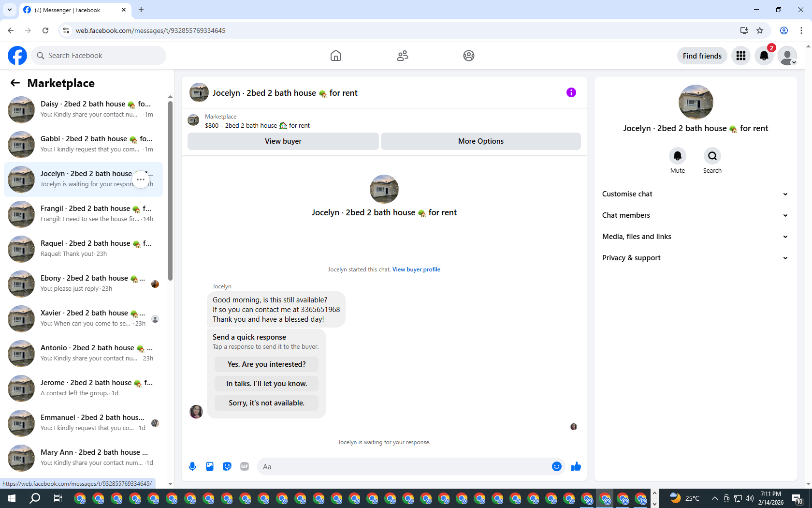Open the Friends icon in top navigation

click(403, 56)
